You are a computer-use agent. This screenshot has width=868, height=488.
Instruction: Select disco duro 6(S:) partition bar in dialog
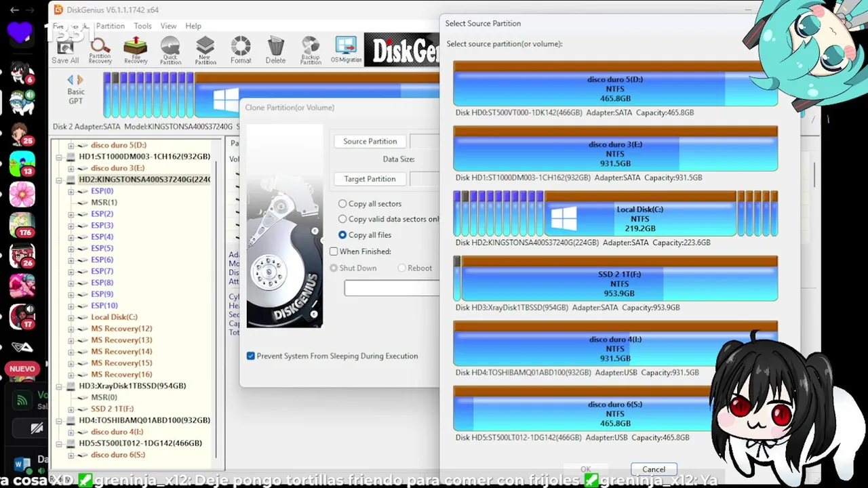tap(615, 409)
